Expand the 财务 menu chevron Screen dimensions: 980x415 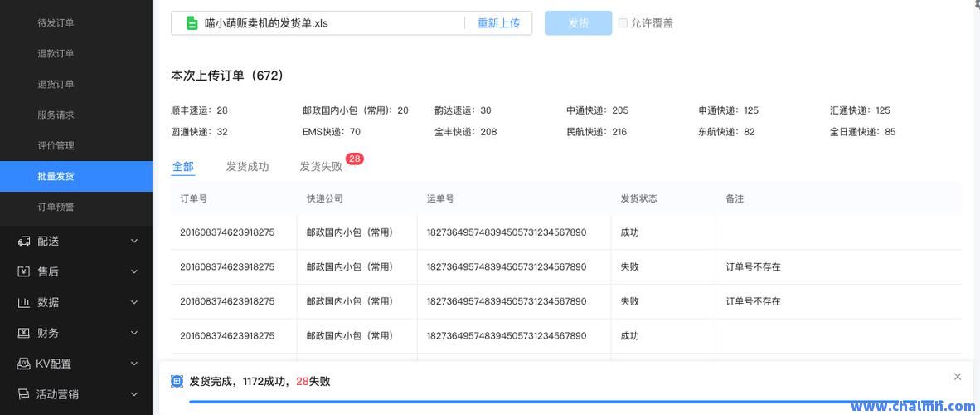133,333
